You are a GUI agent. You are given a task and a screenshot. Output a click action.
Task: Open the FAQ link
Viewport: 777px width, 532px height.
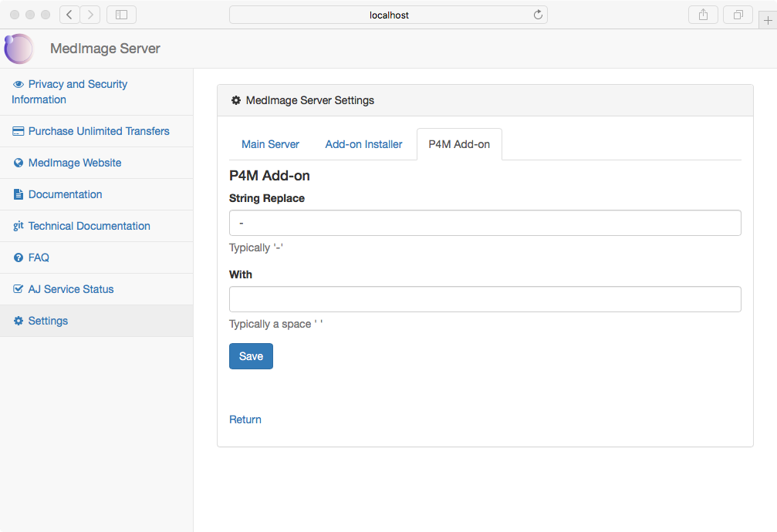pos(39,258)
